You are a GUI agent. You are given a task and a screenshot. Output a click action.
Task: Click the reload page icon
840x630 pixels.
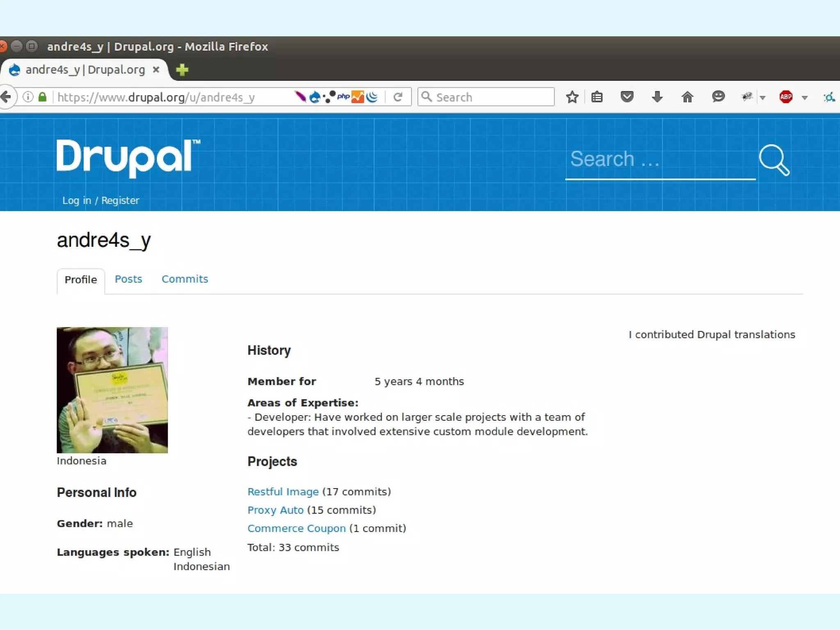tap(397, 97)
